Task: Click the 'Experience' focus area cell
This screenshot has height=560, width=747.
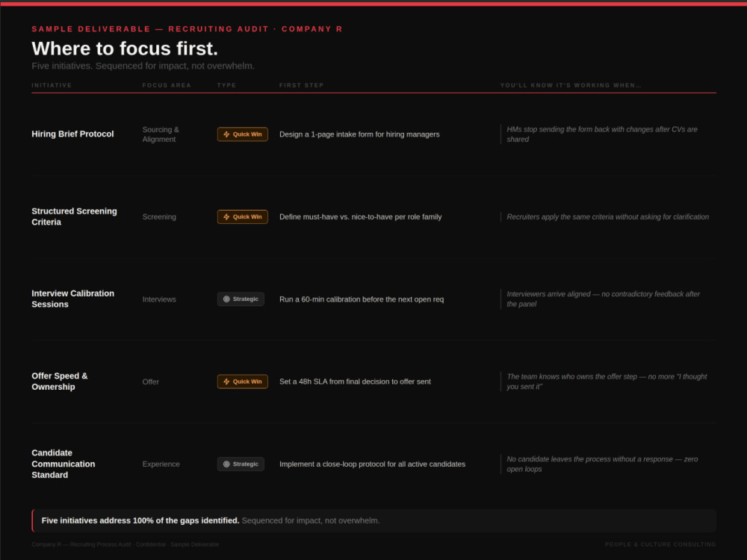Action: [x=161, y=464]
